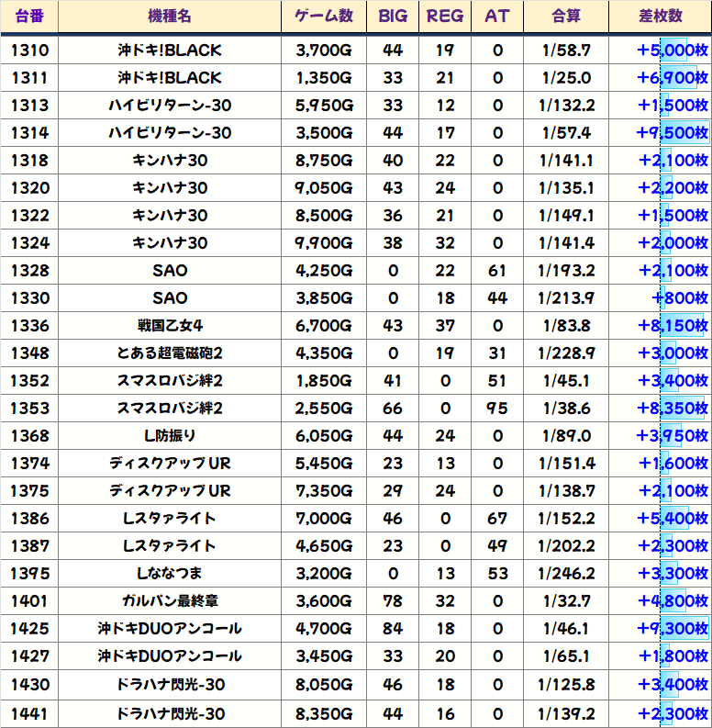Viewport: 712px width, 728px height.
Task: Click the +9,500枚 difference bar
Action: click(x=673, y=133)
